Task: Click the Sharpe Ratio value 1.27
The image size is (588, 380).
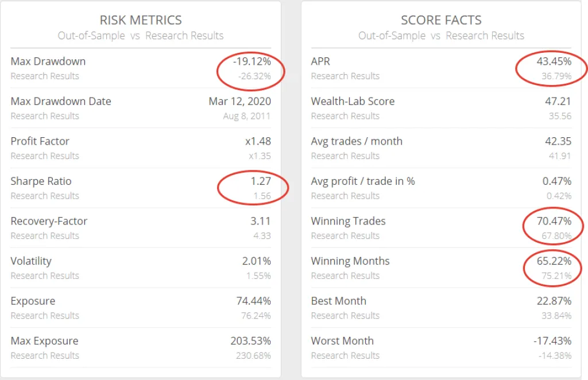Action: pyautogui.click(x=260, y=181)
